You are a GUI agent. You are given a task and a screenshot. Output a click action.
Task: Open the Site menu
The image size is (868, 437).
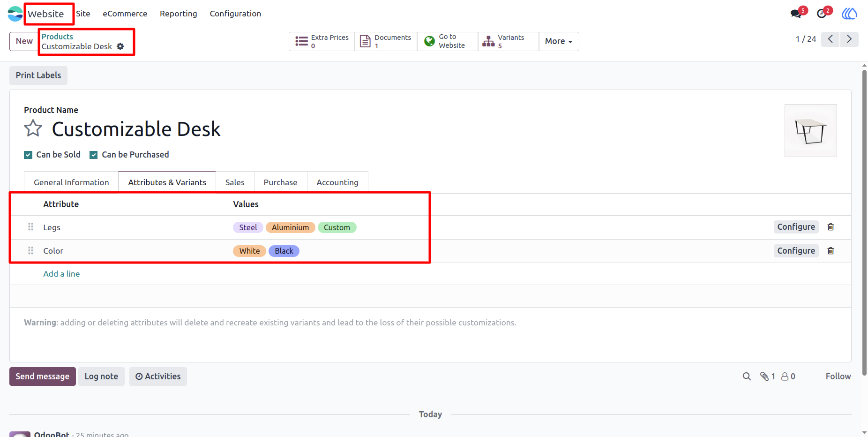click(83, 14)
